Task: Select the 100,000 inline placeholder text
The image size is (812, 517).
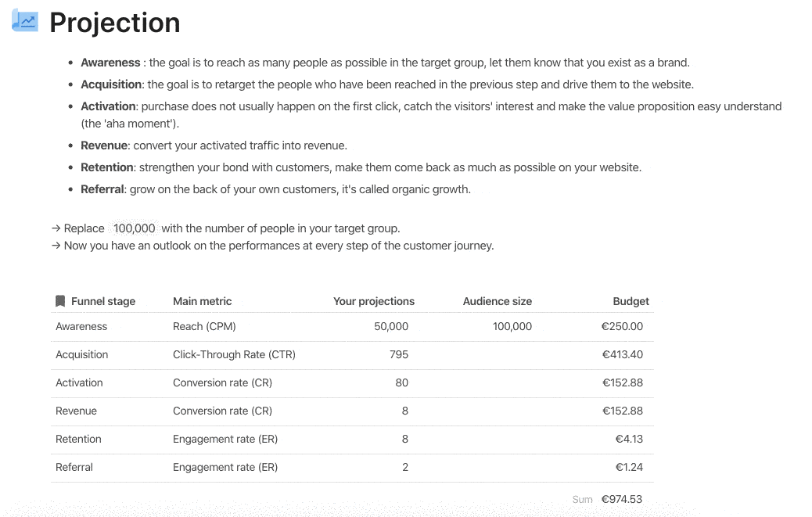Action: click(x=134, y=228)
